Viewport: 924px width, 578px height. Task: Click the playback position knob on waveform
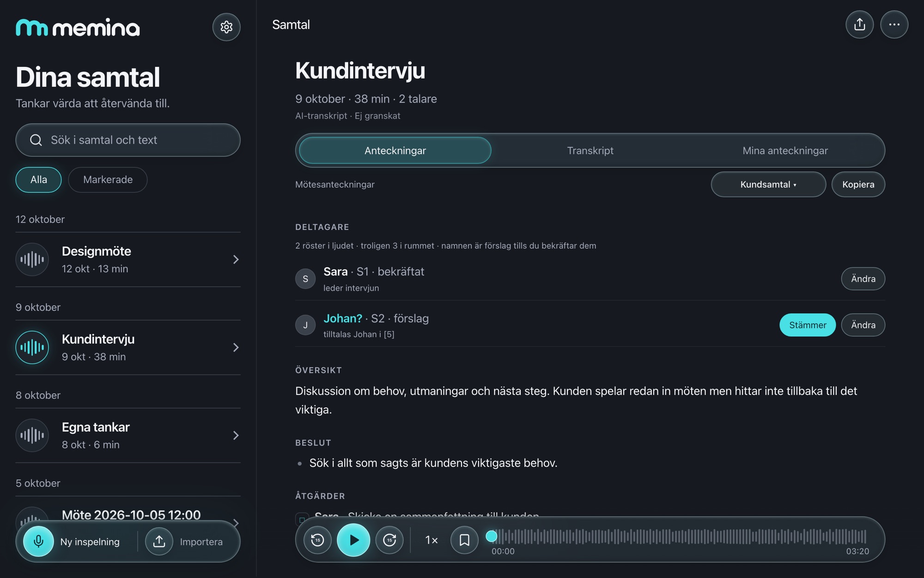(492, 536)
